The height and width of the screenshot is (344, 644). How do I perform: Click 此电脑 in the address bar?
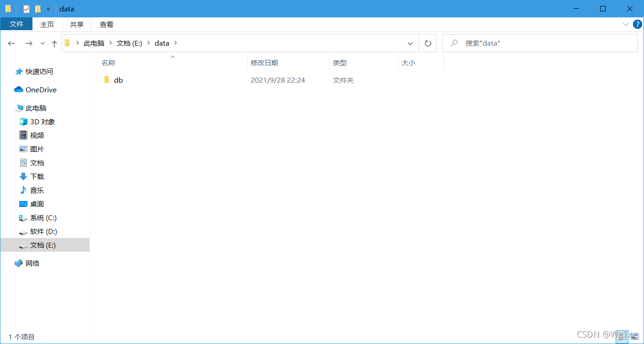(x=94, y=43)
